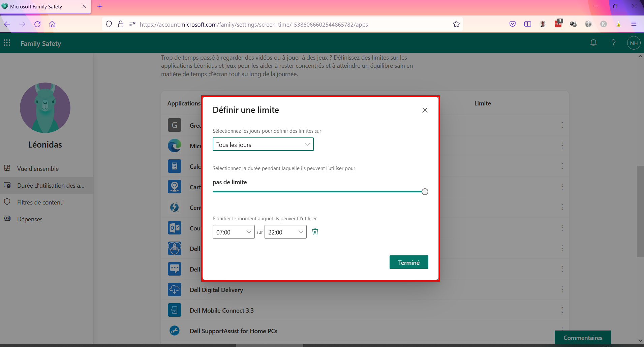
Task: Open the 07:00 start time dropdown
Action: (234, 232)
